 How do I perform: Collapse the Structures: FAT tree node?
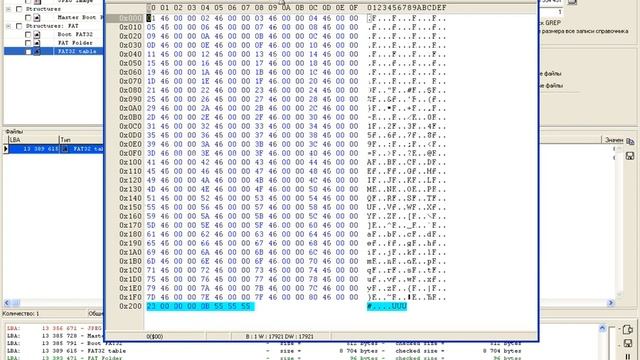[x=8, y=26]
